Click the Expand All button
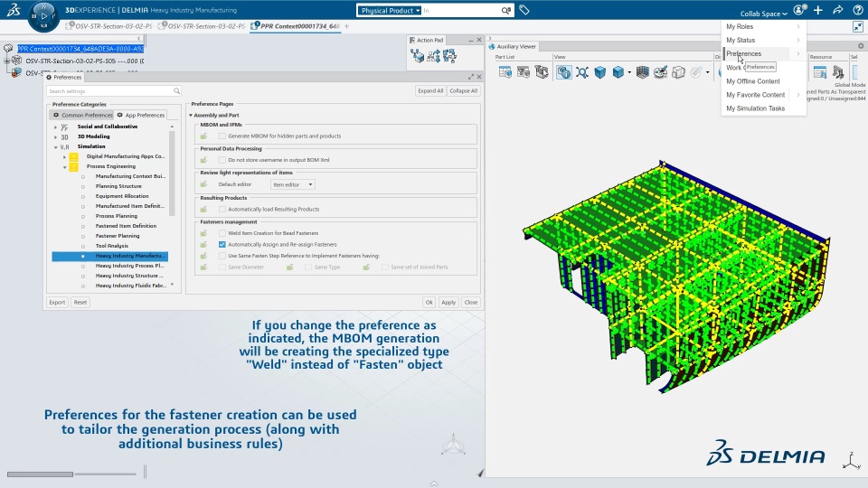Screen dimensions: 868x488 tap(430, 90)
